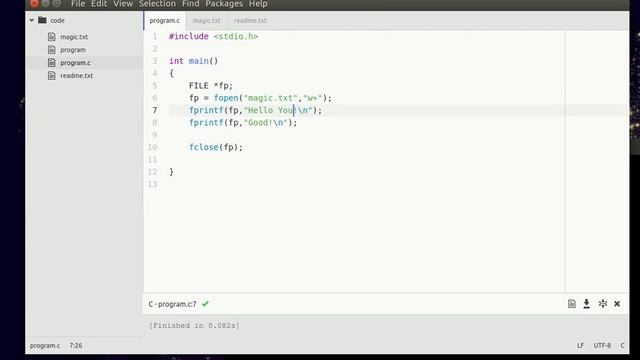The height and width of the screenshot is (360, 640).
Task: Change the C grammar selector in status bar
Action: [622, 346]
